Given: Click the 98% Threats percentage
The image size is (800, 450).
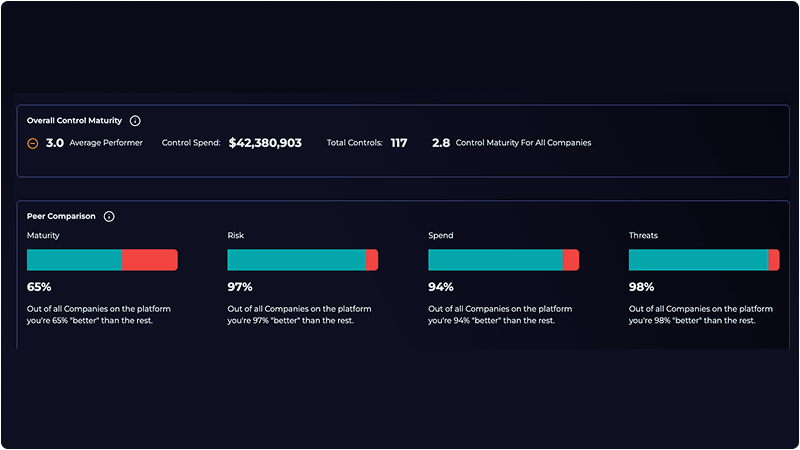Looking at the screenshot, I should [x=640, y=286].
